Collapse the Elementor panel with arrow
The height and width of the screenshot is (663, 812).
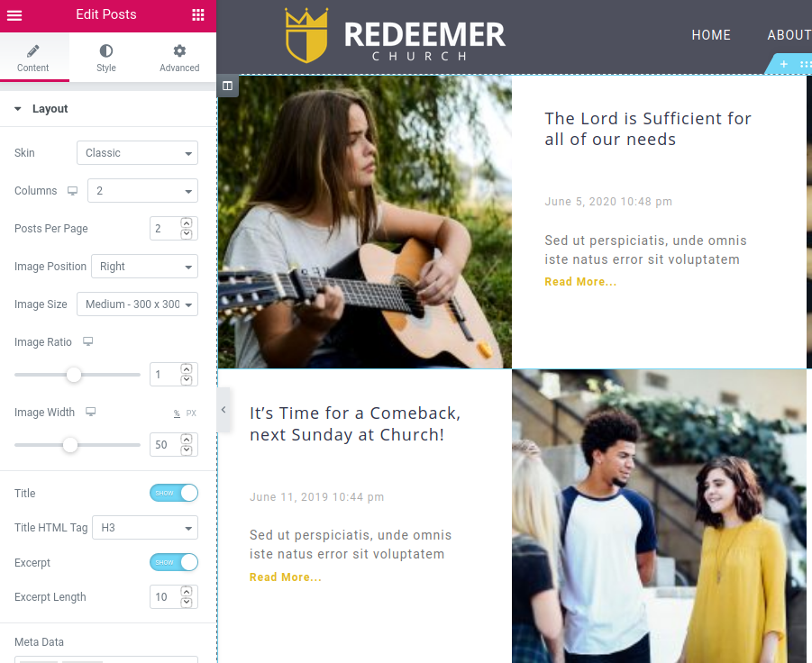(224, 410)
